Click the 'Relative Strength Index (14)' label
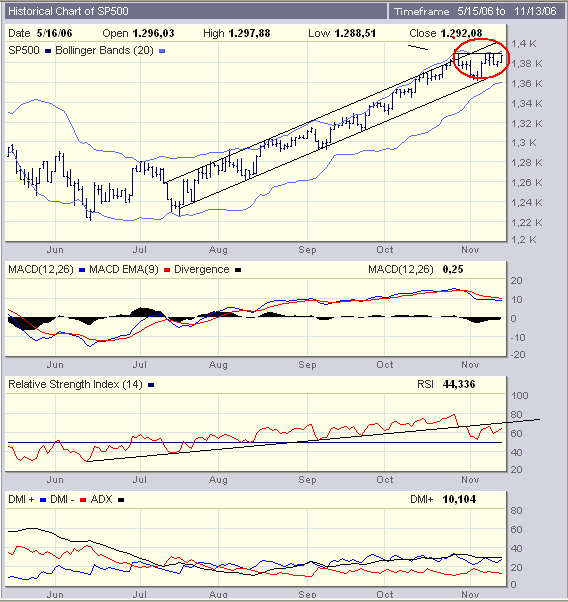The height and width of the screenshot is (602, 568). click(75, 384)
